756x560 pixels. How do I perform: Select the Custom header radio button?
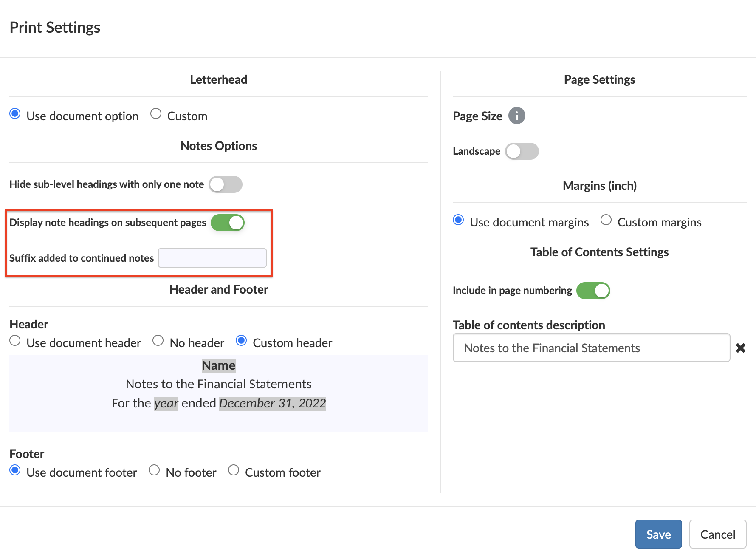(241, 341)
